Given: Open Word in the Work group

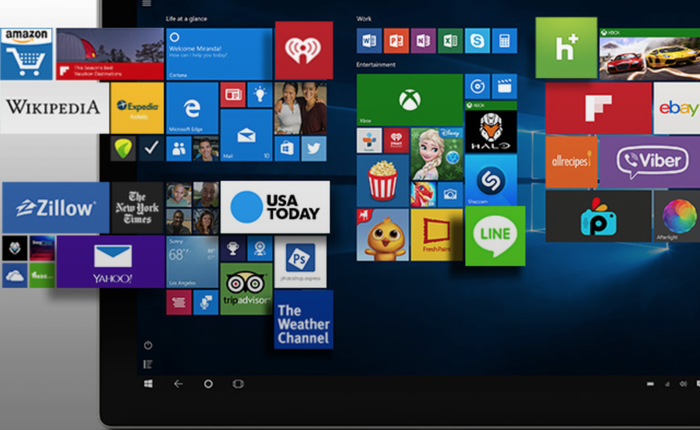Looking at the screenshot, I should click(369, 41).
